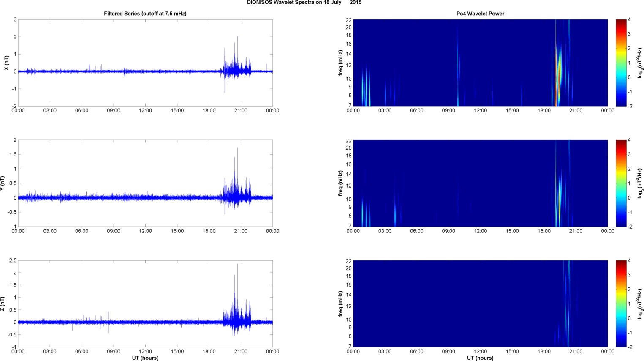The height and width of the screenshot is (361, 644).
Task: Click the "21:00" tick under the Y time series
Action: pos(241,231)
